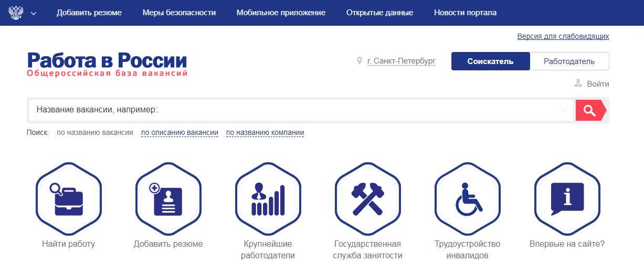
Task: Click the 'Версия для слабовидящих' link
Action: point(563,36)
